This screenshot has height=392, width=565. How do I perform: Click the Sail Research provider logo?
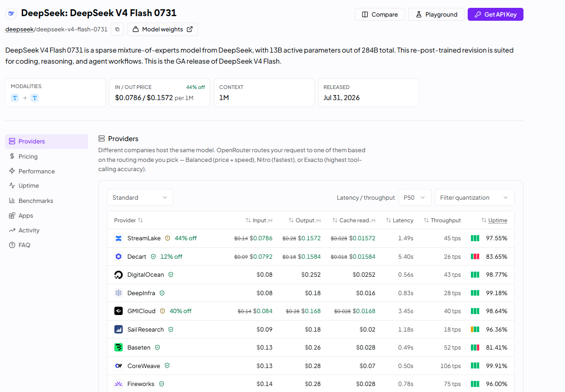coord(119,329)
